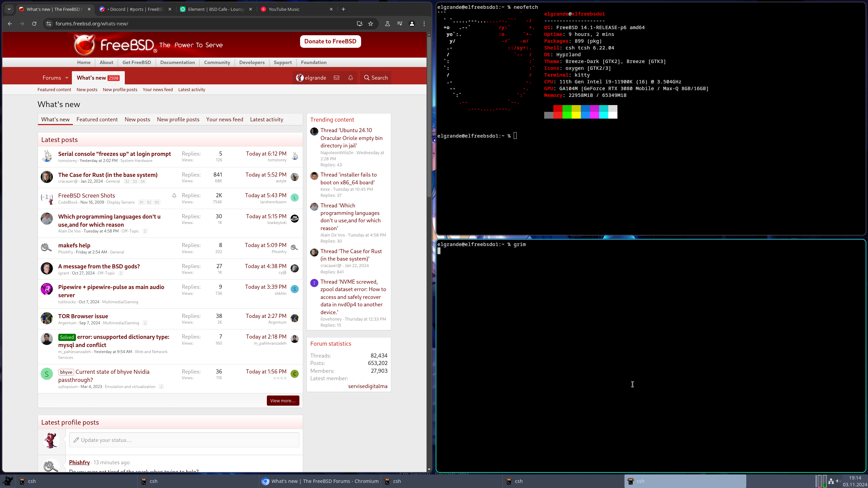Screen dimensions: 868x488
Task: Open the Get FreeBSD menu item
Action: [x=137, y=62]
